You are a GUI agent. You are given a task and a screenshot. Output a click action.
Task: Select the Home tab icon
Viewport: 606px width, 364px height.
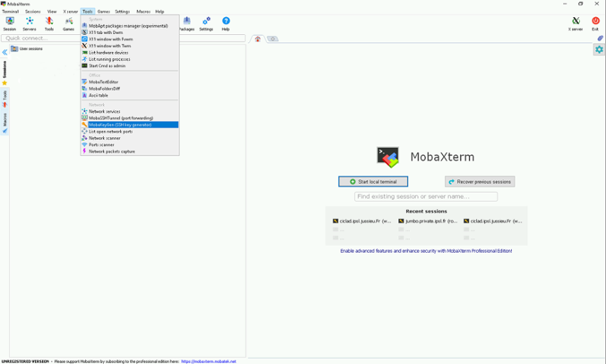pyautogui.click(x=258, y=38)
